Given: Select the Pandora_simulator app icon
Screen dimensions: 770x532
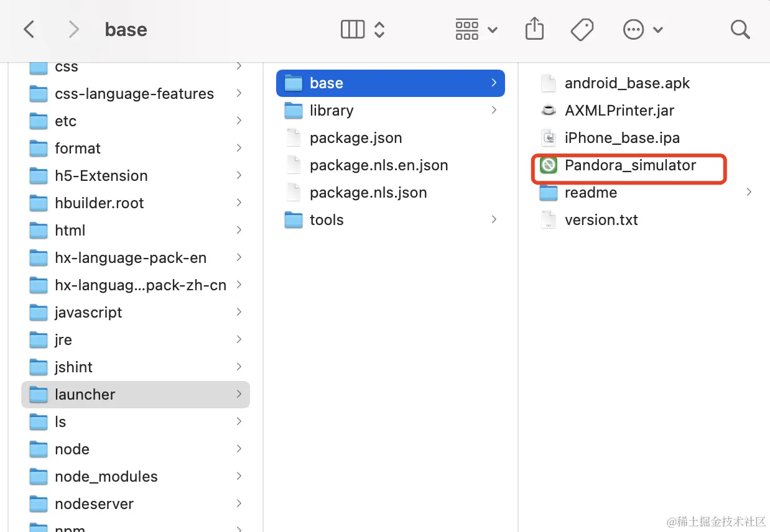Looking at the screenshot, I should [549, 165].
